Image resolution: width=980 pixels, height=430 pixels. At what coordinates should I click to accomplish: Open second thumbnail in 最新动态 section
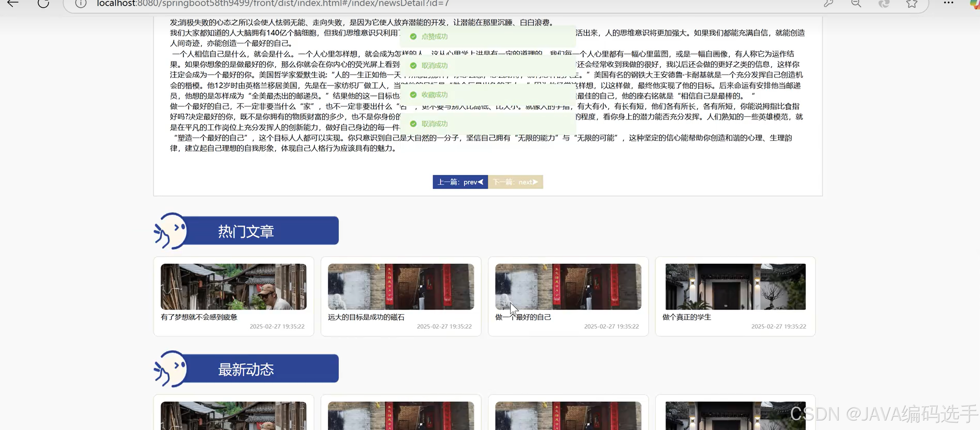(x=401, y=416)
